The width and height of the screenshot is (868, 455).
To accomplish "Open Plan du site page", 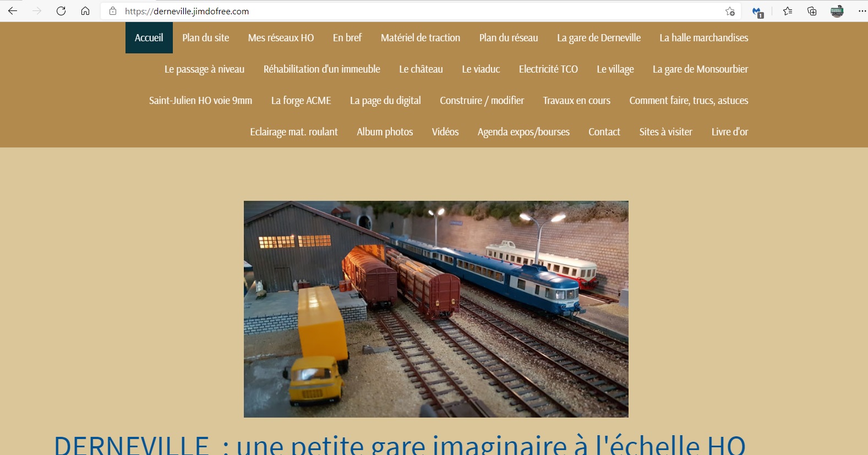I will click(x=206, y=37).
